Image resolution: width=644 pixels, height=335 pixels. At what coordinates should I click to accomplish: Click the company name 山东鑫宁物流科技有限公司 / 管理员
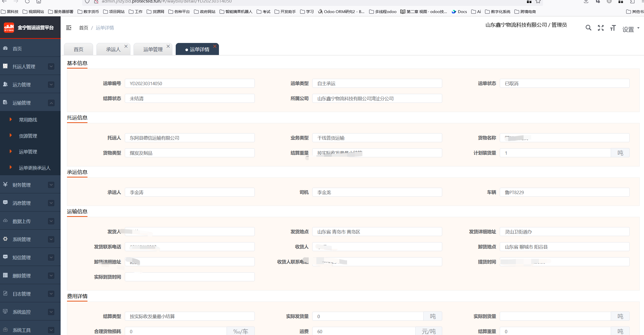(x=526, y=25)
